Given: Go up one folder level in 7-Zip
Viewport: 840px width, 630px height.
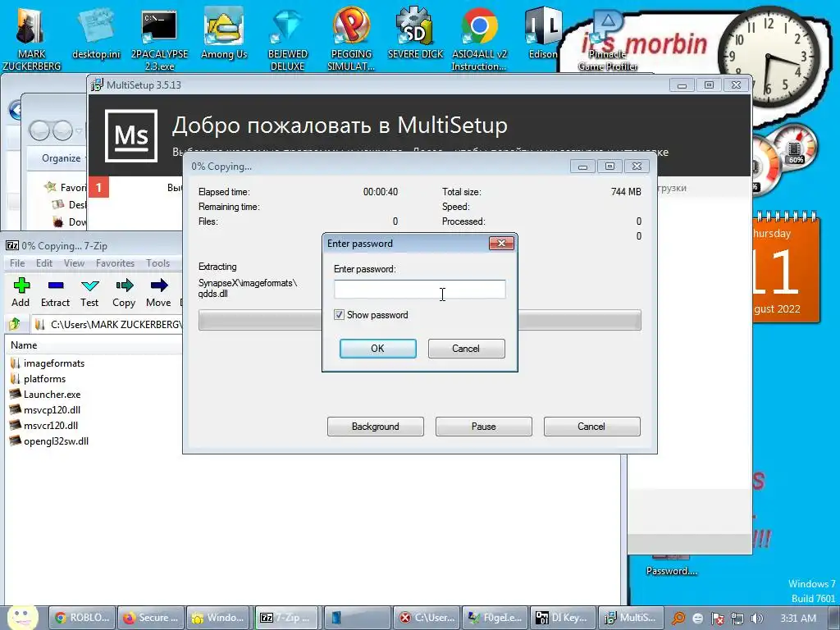Looking at the screenshot, I should pyautogui.click(x=15, y=323).
